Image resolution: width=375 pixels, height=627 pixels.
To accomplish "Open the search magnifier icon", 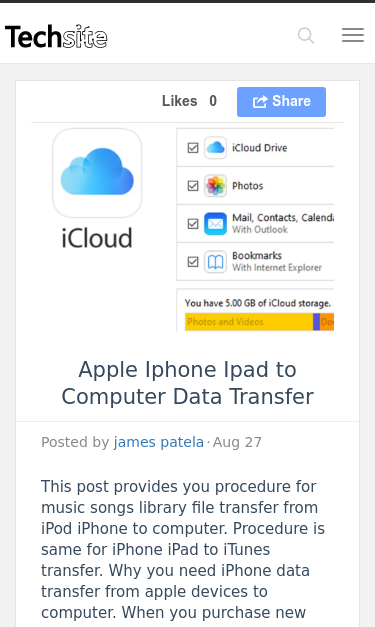I will point(306,36).
